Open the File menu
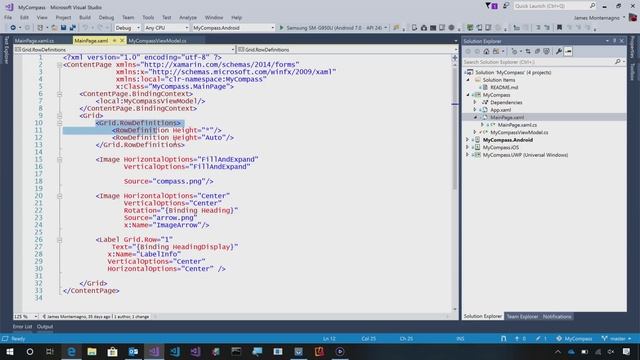Viewport: 640px width, 360px height. pos(8,18)
